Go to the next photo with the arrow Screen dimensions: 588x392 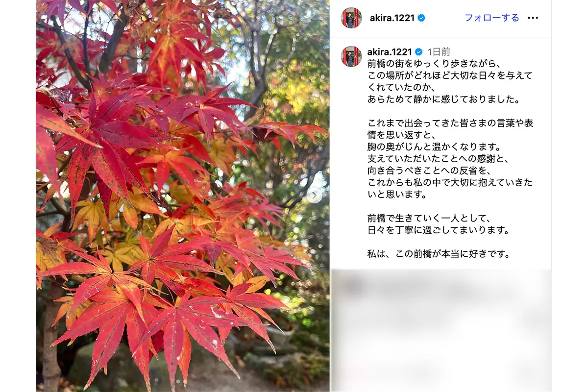pos(314,196)
